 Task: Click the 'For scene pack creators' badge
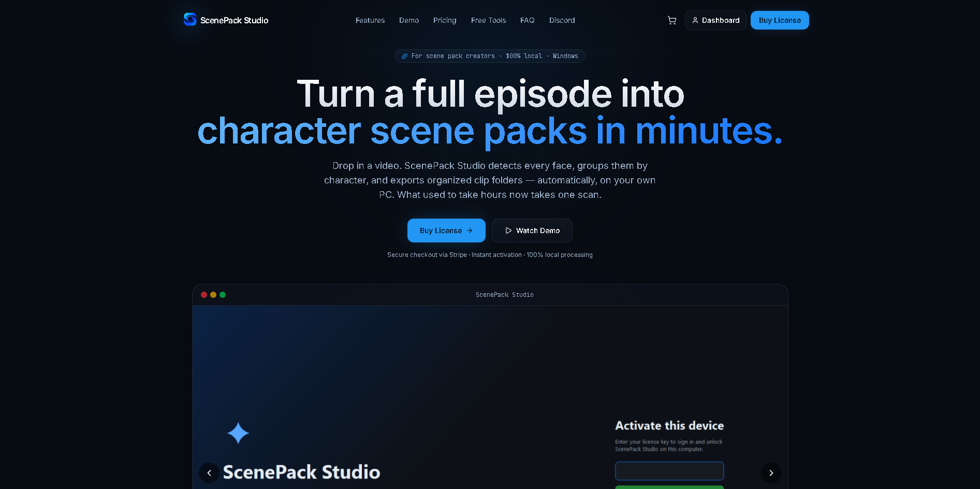(x=490, y=56)
